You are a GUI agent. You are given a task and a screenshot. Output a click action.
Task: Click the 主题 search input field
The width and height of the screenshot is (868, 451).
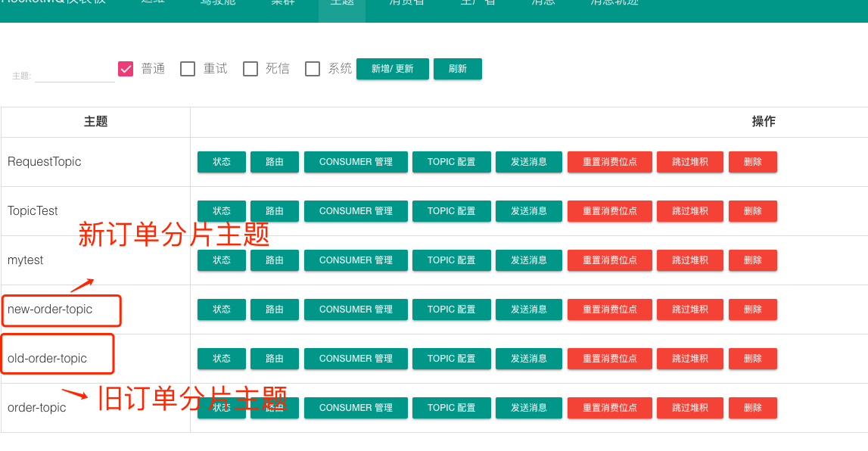[74, 74]
